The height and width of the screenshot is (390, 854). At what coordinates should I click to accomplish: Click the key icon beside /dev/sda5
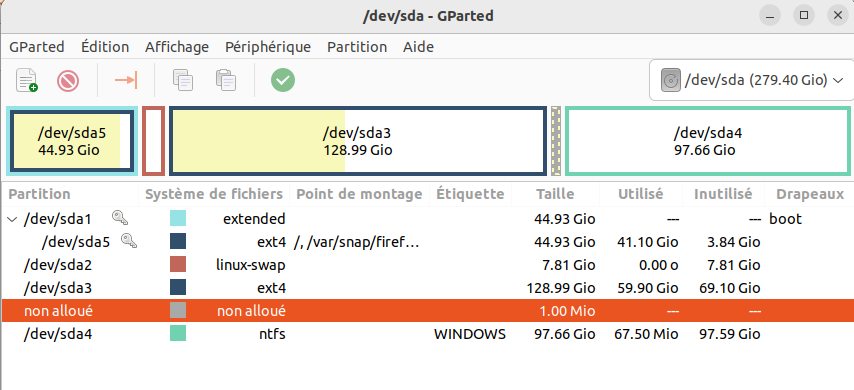pos(129,241)
